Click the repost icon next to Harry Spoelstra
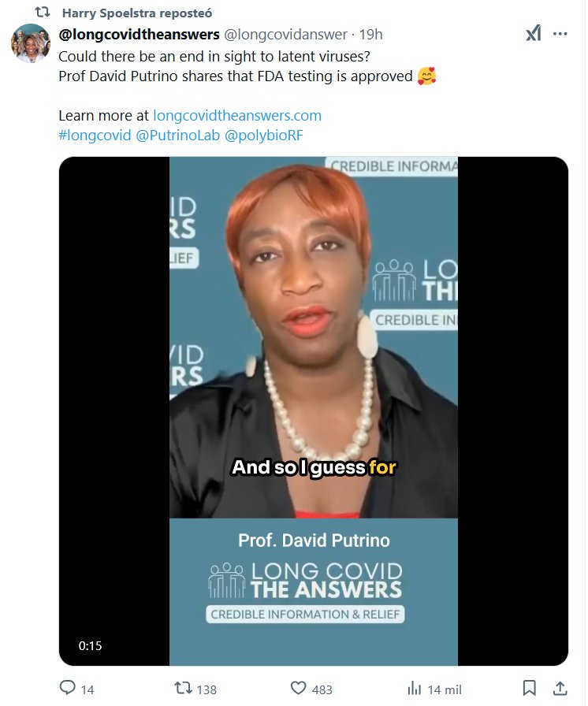The width and height of the screenshot is (588, 706). point(43,13)
